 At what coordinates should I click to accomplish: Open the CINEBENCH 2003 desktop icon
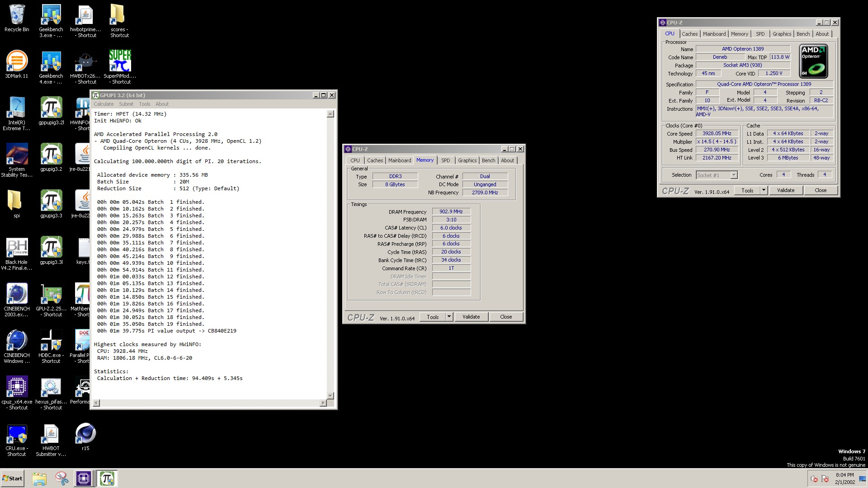point(17,300)
